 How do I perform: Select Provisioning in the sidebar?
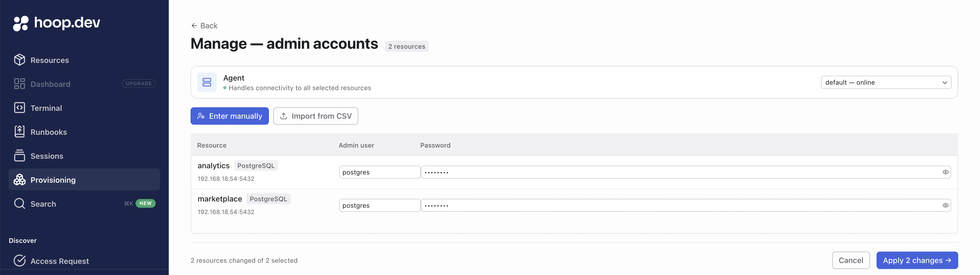pos(84,179)
